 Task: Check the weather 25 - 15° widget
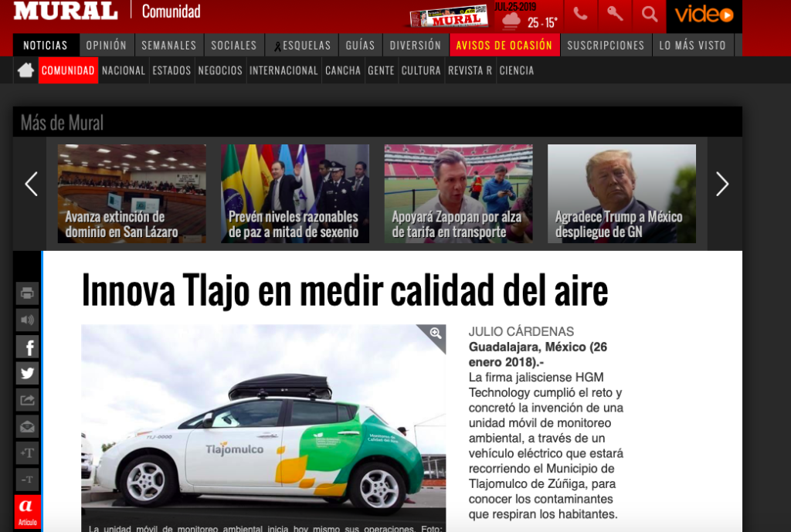click(x=530, y=21)
